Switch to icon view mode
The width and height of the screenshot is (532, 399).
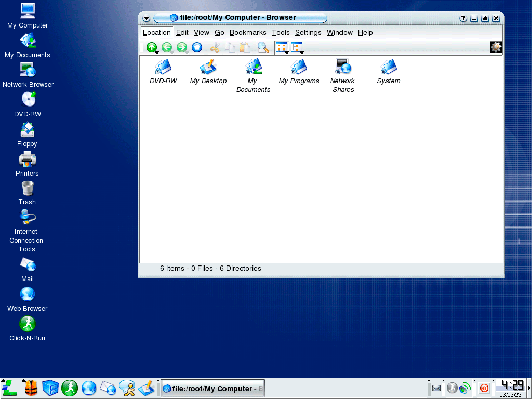tap(281, 48)
